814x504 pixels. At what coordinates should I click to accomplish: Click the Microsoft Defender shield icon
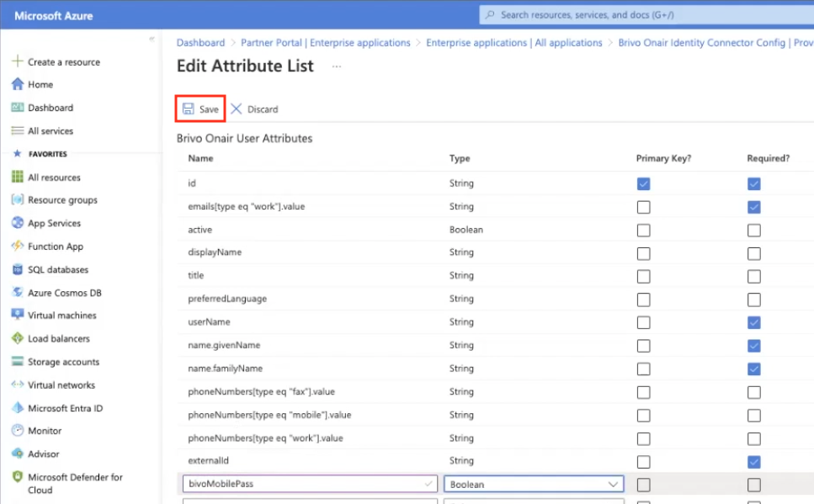(18, 476)
